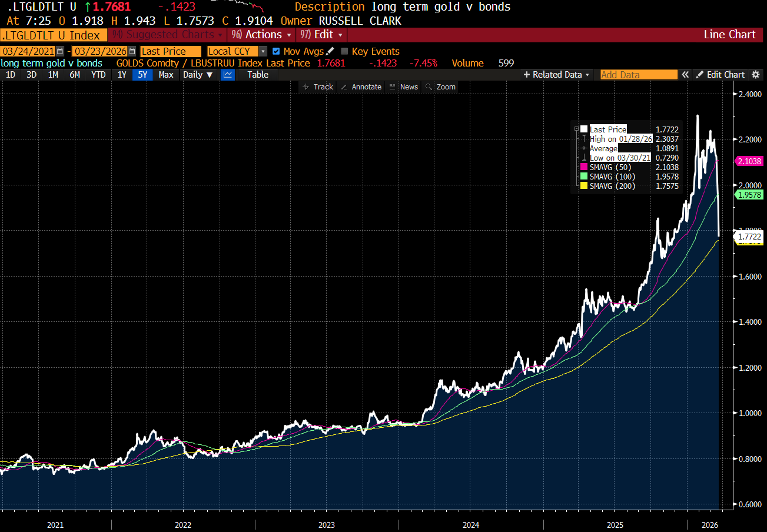Click 'long term gold v bonds' series label

pyautogui.click(x=51, y=63)
